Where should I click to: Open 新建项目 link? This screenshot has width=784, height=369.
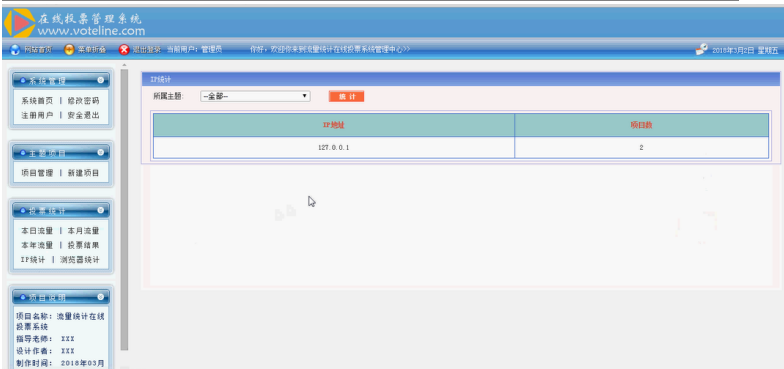[84, 173]
